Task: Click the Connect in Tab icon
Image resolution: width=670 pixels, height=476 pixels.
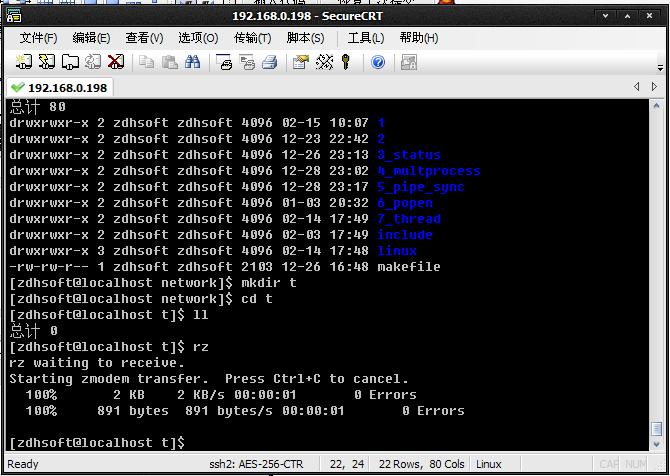Action: [x=70, y=62]
